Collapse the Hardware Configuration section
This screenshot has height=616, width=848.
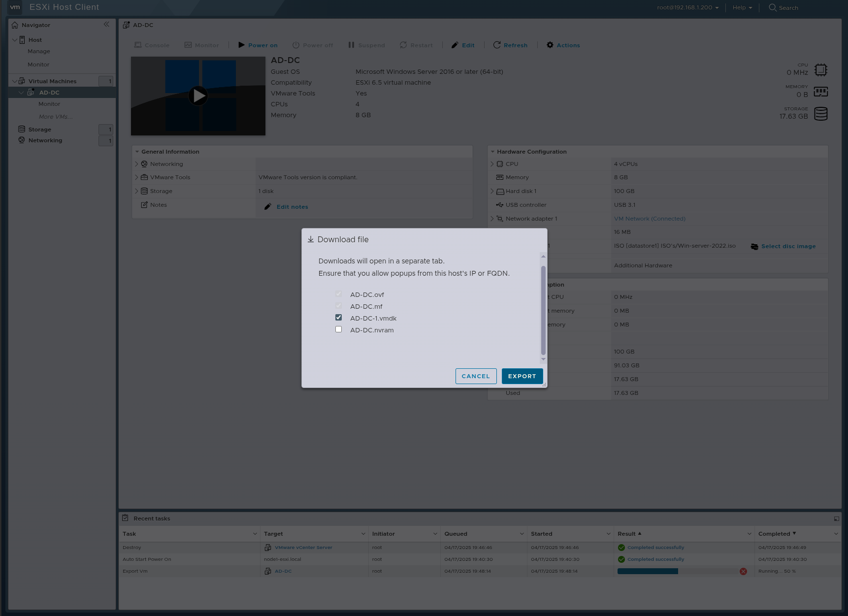tap(493, 151)
